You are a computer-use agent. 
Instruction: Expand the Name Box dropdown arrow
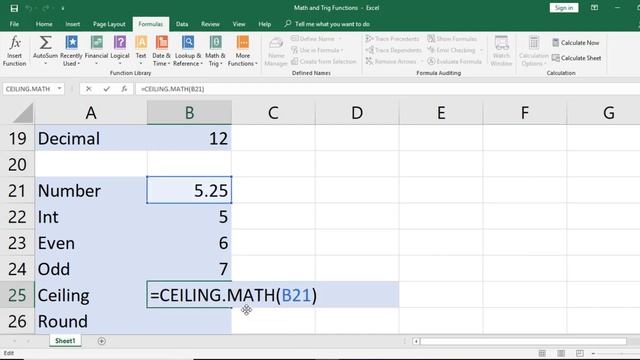click(60, 89)
